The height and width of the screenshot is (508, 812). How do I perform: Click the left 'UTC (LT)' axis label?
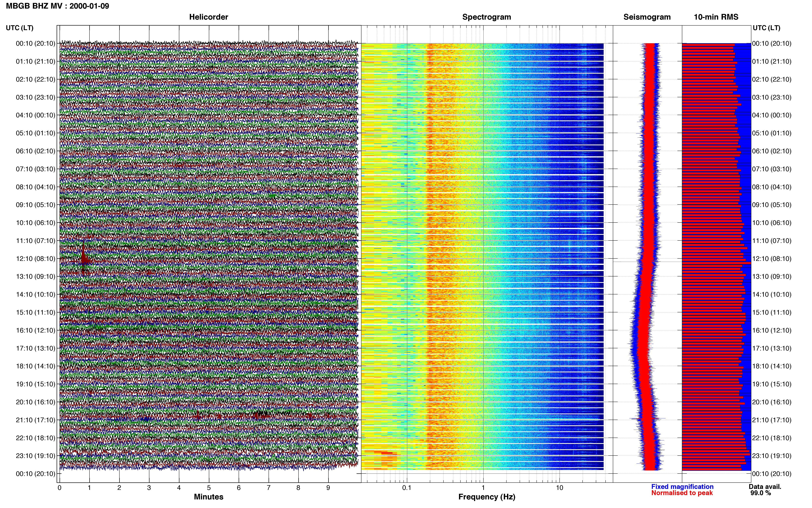[20, 28]
